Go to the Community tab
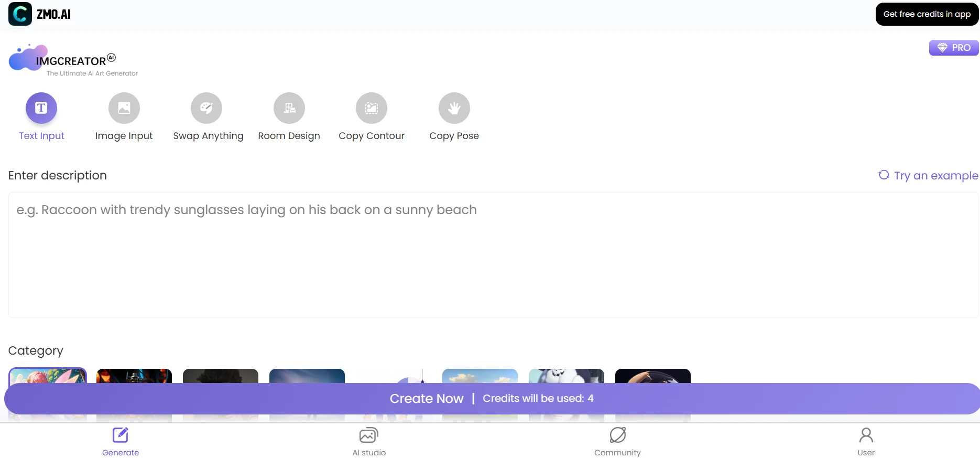 click(617, 441)
